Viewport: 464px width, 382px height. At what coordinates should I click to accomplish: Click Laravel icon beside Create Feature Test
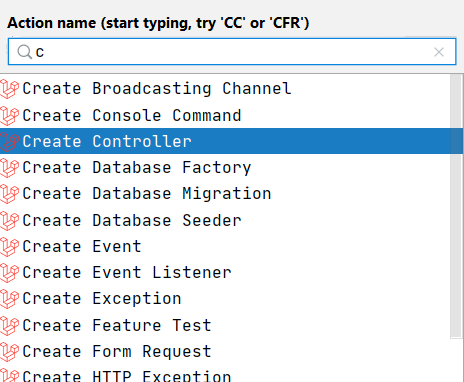9,326
